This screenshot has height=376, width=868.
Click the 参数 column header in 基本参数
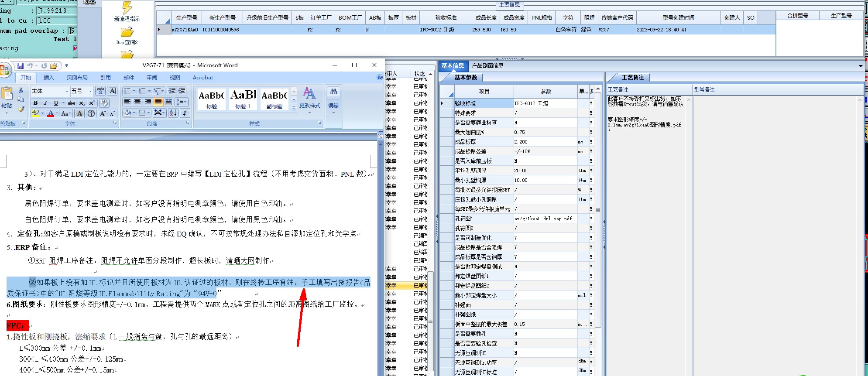(x=546, y=91)
